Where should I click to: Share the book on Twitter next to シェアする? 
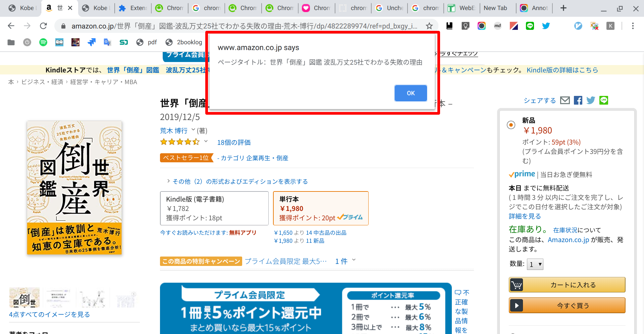click(591, 100)
